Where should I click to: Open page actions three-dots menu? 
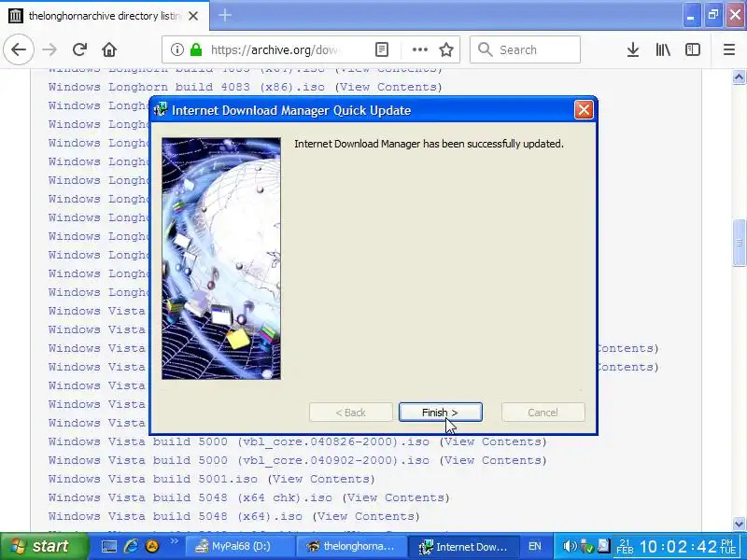(419, 49)
